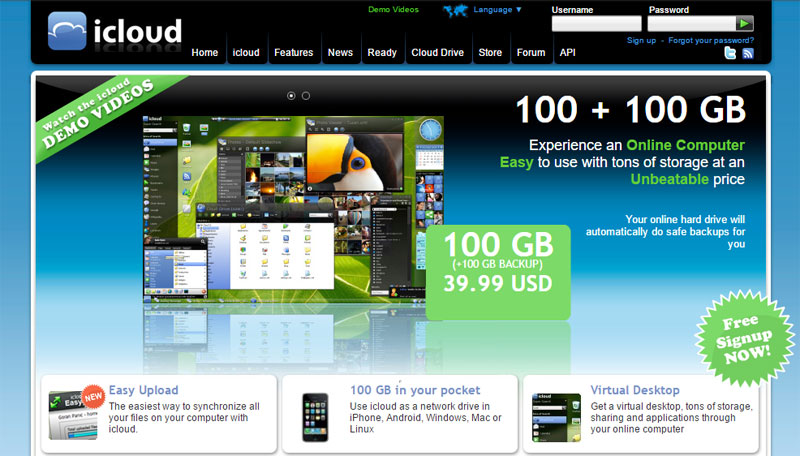Click the icloud cloud logo icon

point(67,31)
